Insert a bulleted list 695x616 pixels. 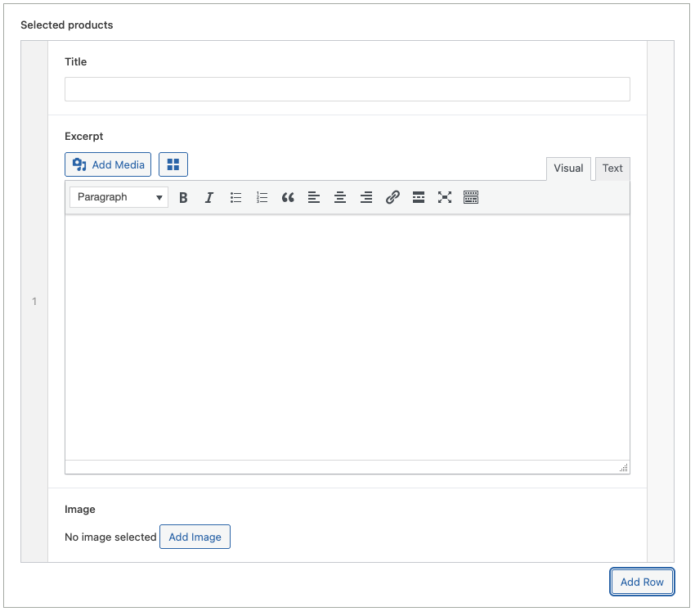tap(235, 197)
